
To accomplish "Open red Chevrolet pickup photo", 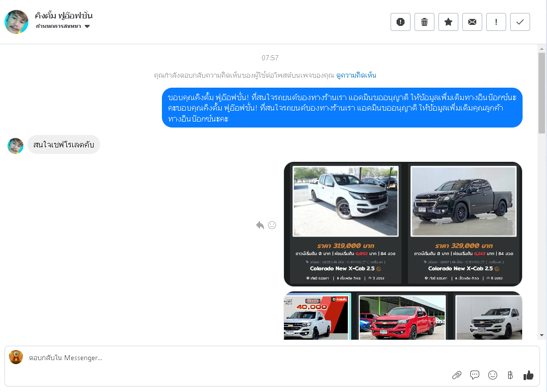I will pyautogui.click(x=402, y=317).
